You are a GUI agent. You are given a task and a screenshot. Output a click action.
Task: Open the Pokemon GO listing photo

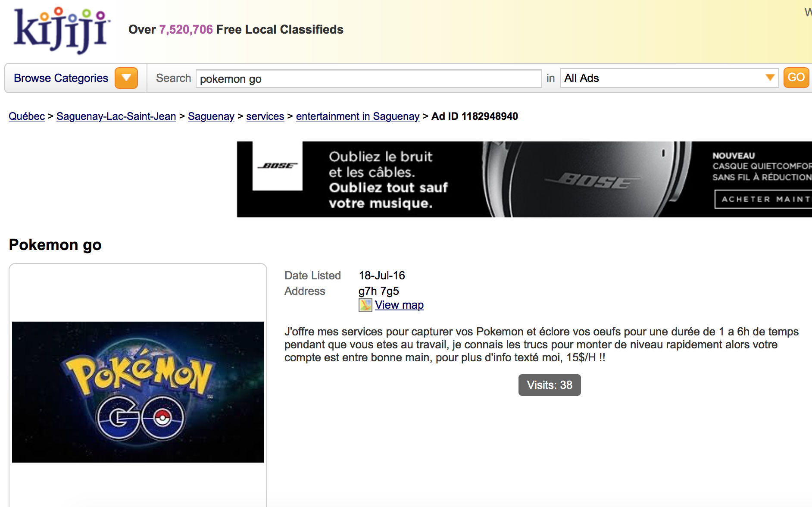[138, 392]
